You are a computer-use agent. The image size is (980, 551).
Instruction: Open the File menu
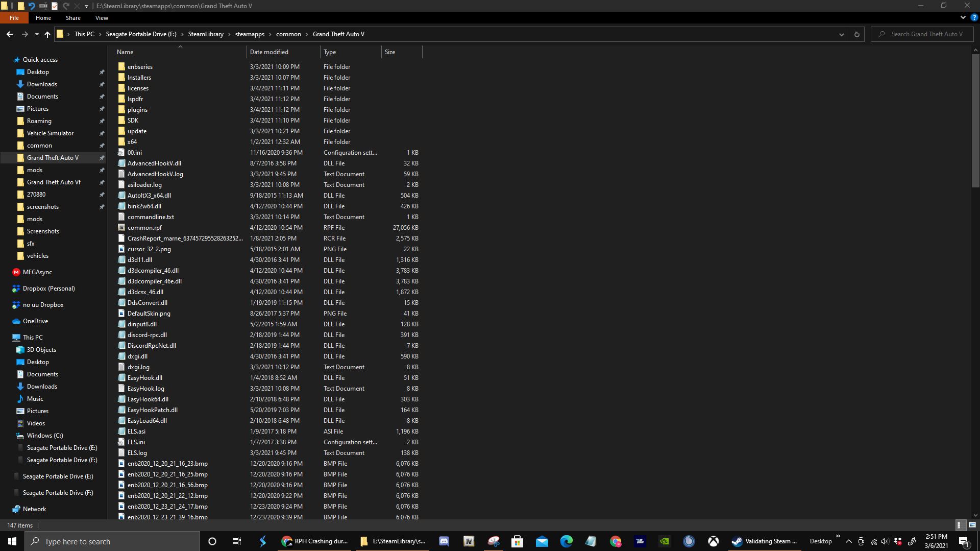[14, 18]
